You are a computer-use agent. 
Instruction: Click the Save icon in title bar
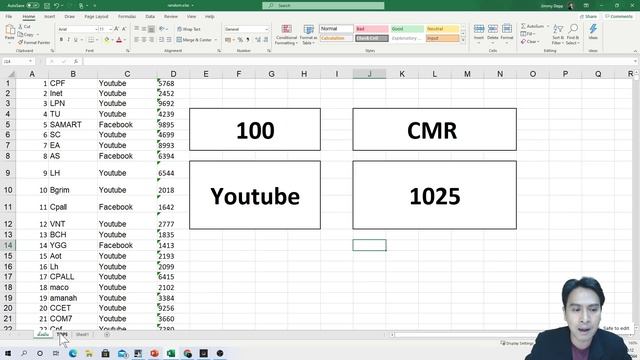coord(47,6)
